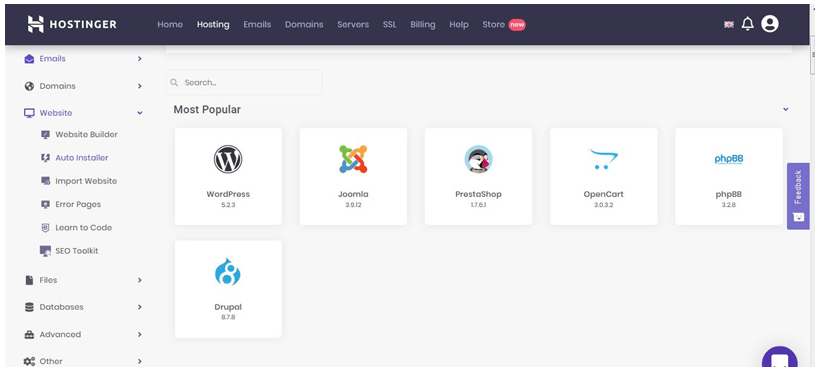Expand the Domains sidebar chevron
815x369 pixels.
click(x=139, y=86)
